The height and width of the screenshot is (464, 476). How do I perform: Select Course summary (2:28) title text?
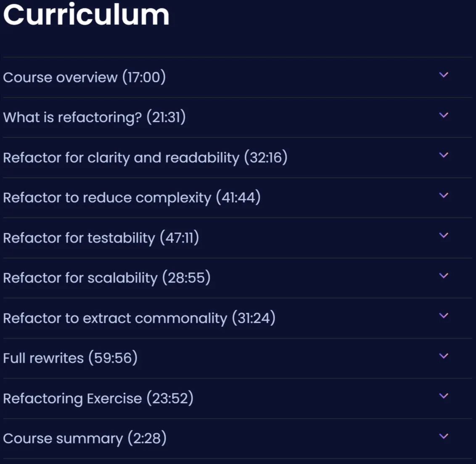point(85,438)
